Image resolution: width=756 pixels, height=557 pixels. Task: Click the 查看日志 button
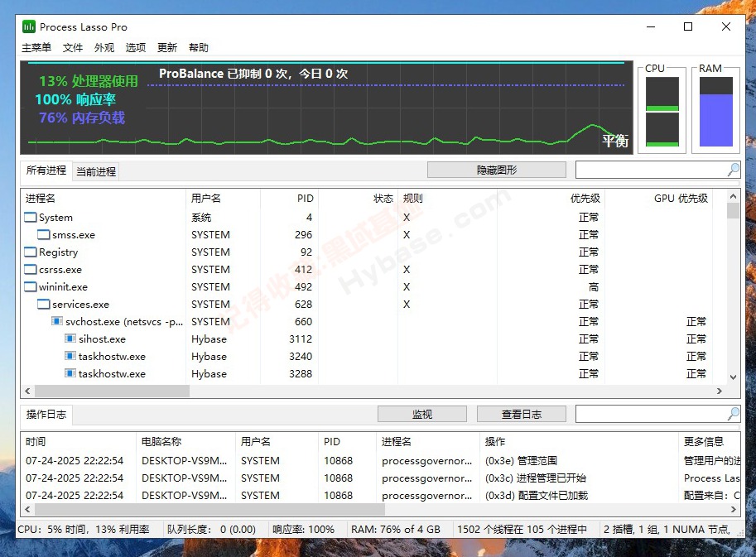pyautogui.click(x=521, y=414)
